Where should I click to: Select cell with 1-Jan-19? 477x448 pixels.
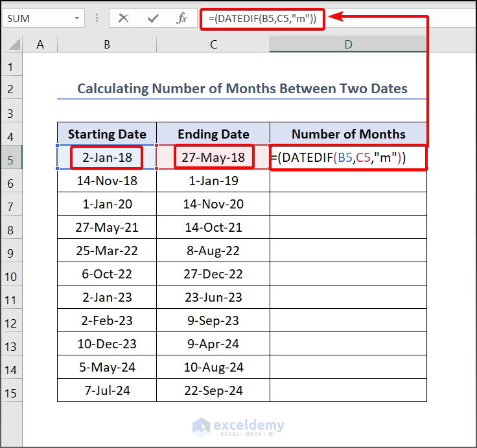pyautogui.click(x=213, y=181)
